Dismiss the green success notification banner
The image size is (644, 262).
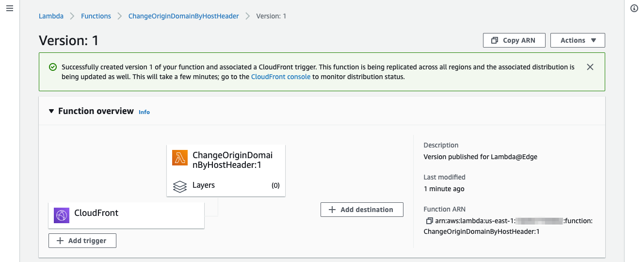pyautogui.click(x=590, y=67)
